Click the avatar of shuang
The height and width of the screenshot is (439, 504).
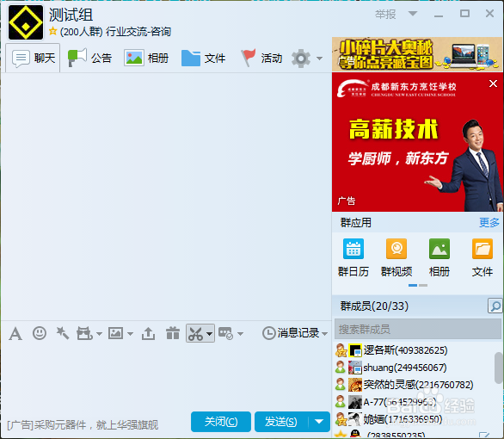[x=355, y=368]
